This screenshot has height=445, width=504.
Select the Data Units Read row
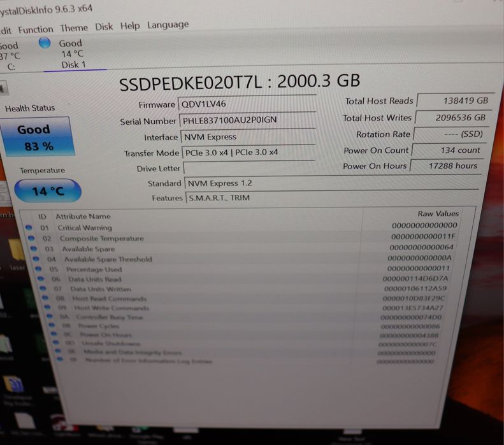[x=243, y=279]
